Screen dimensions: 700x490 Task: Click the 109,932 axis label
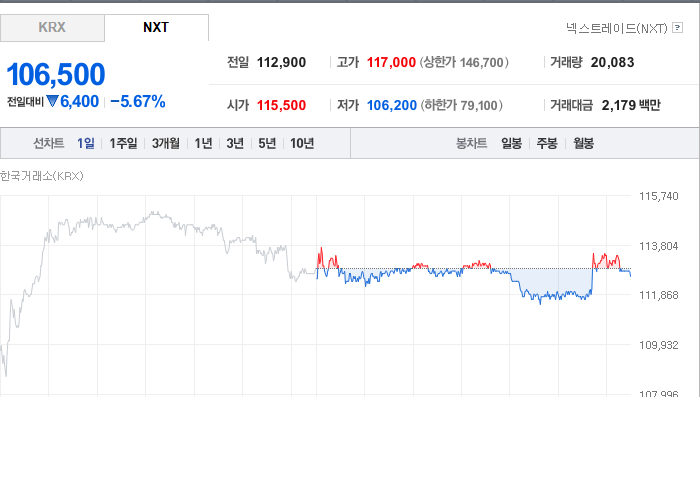tap(658, 345)
